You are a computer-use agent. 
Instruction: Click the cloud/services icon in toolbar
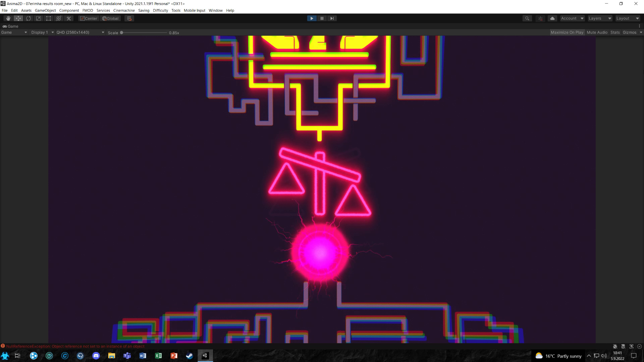click(552, 18)
